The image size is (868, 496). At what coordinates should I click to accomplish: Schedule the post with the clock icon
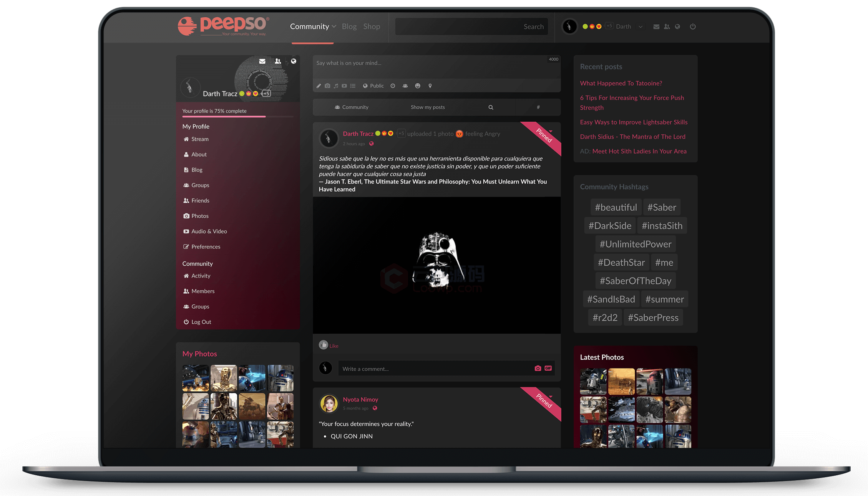pos(393,86)
